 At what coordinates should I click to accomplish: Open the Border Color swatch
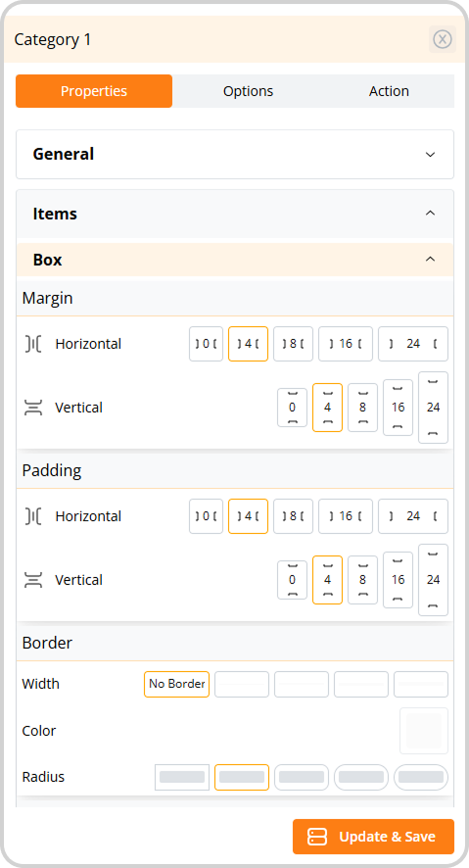coord(424,731)
